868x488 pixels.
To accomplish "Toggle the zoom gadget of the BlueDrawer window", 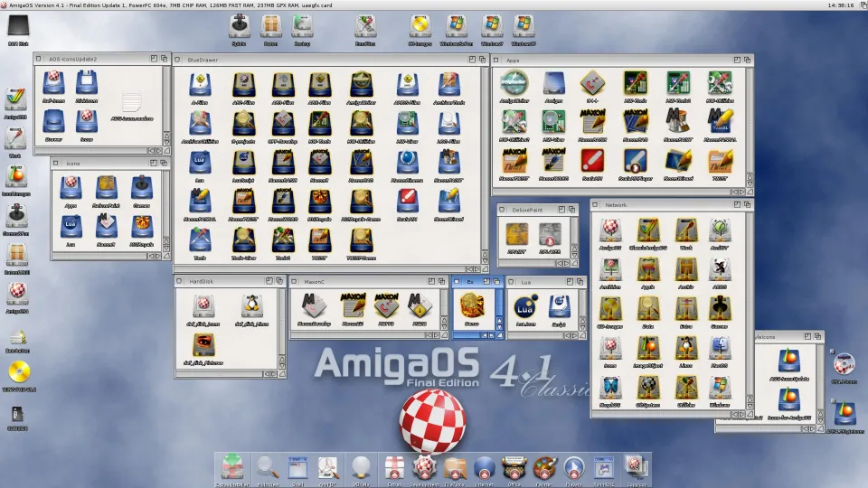I will [x=472, y=60].
